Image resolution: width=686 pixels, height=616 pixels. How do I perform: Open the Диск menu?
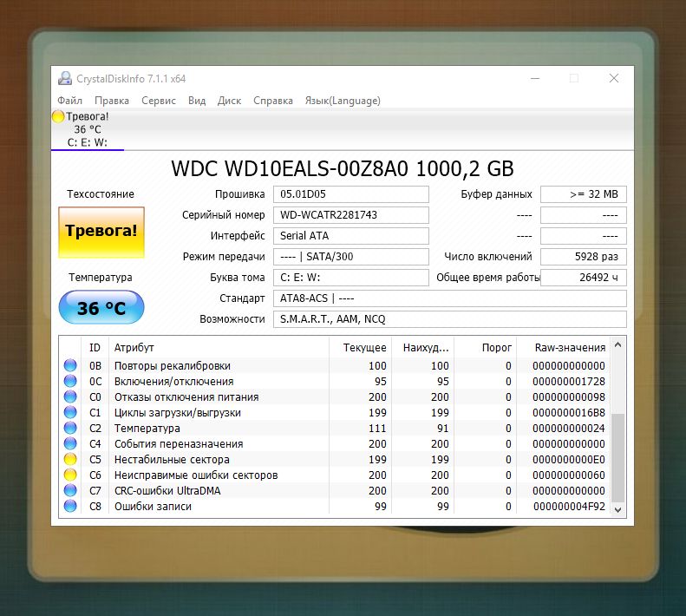pos(229,101)
